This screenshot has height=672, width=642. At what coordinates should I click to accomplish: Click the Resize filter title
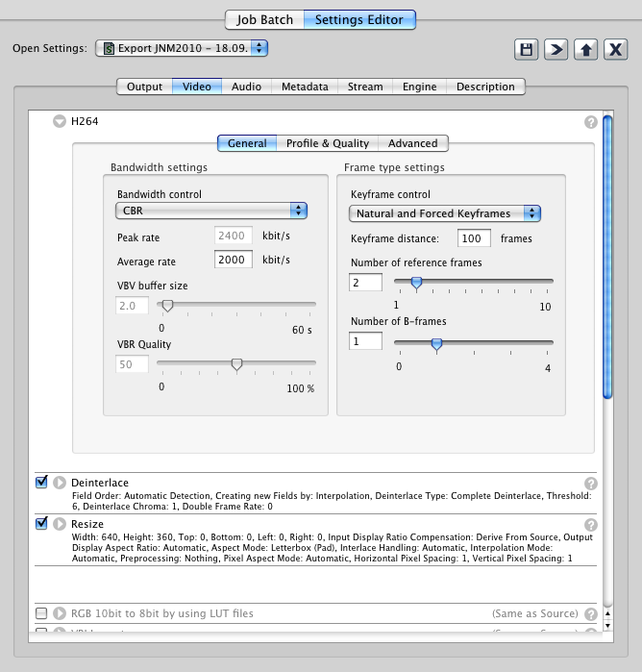pyautogui.click(x=87, y=524)
